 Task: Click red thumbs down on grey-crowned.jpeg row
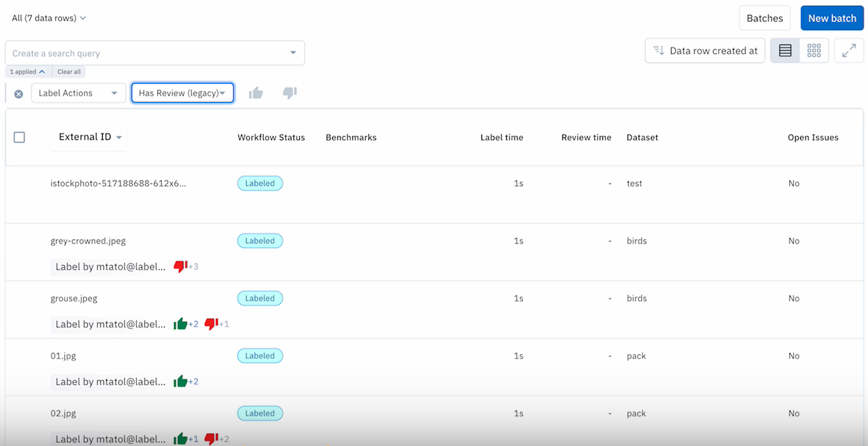[x=181, y=266]
